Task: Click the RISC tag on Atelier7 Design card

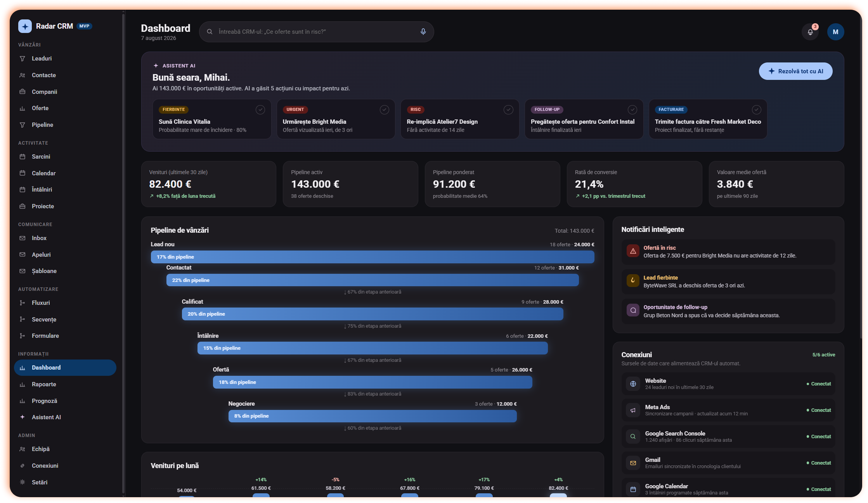Action: coord(416,110)
